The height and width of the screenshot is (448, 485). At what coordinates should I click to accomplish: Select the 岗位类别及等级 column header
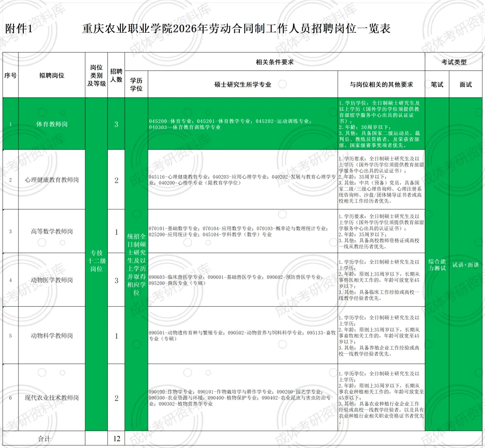coord(97,75)
